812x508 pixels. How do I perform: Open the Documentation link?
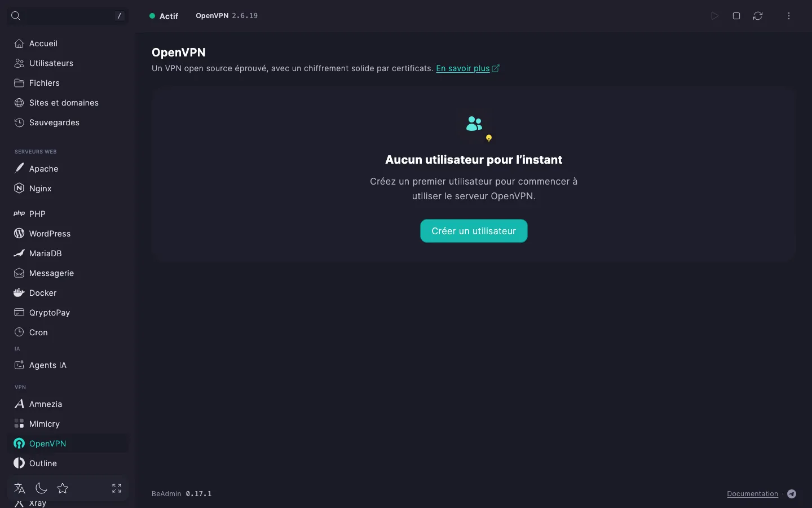click(752, 494)
